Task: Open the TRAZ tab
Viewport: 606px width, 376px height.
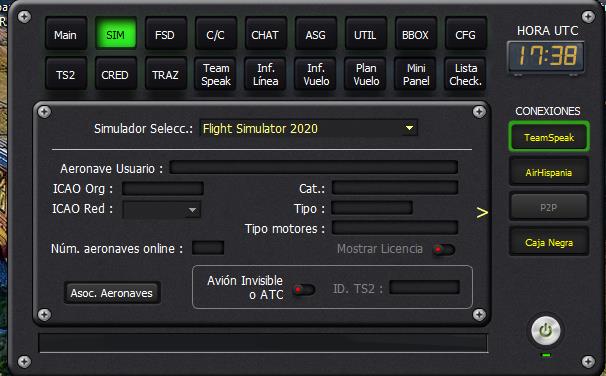Action: [x=165, y=73]
